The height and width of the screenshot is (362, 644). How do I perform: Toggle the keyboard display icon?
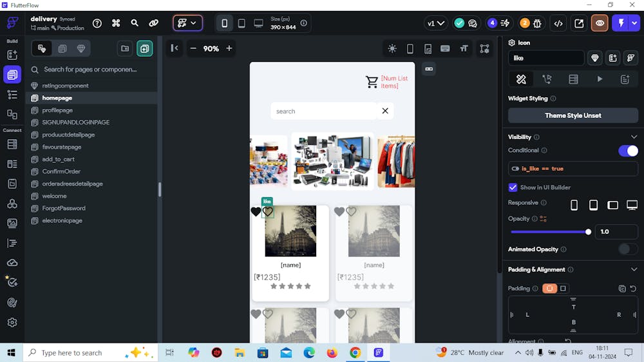[x=445, y=49]
